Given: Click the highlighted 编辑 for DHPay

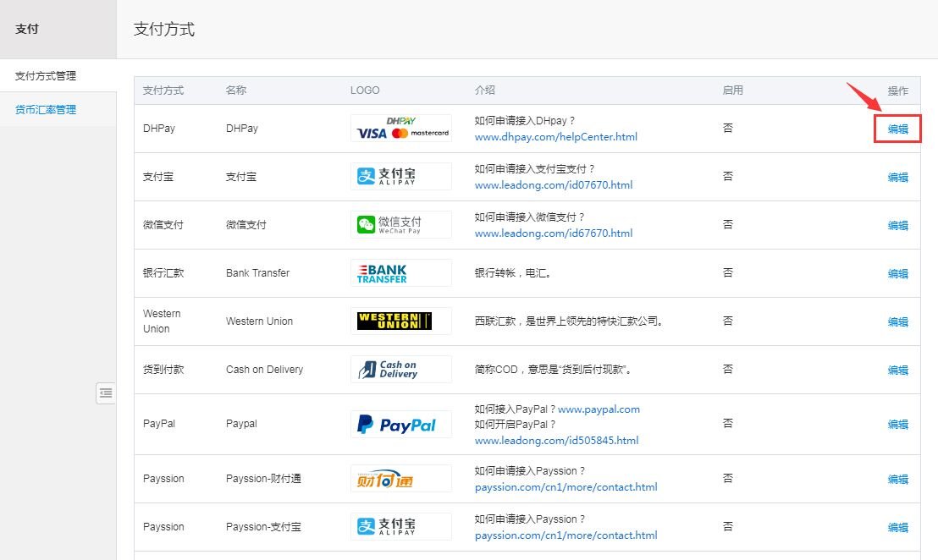Looking at the screenshot, I should [x=897, y=129].
